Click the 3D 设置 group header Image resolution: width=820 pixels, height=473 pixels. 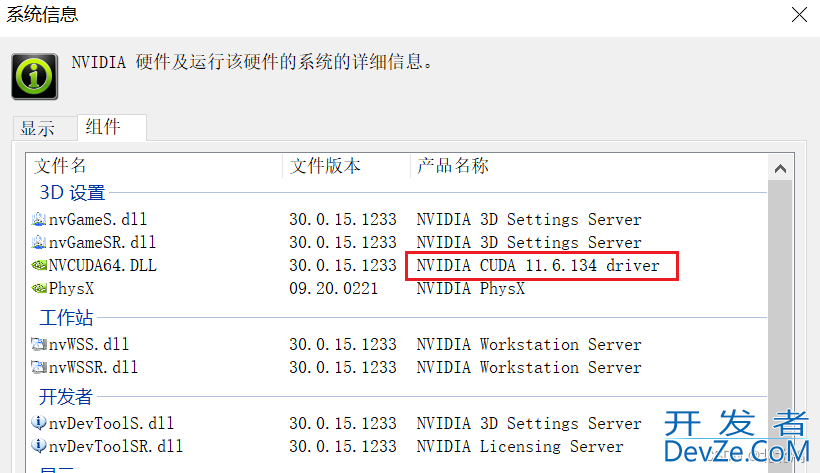[72, 193]
